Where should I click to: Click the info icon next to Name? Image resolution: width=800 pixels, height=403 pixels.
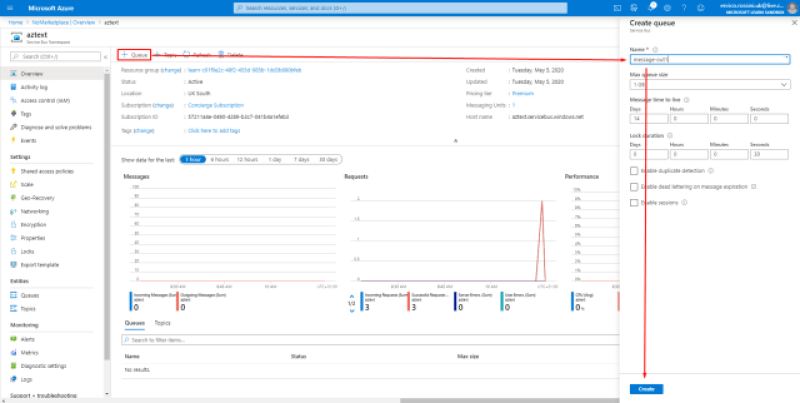655,49
